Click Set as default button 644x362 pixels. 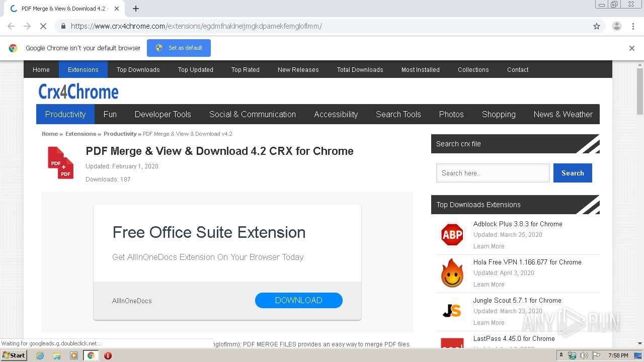click(x=179, y=48)
